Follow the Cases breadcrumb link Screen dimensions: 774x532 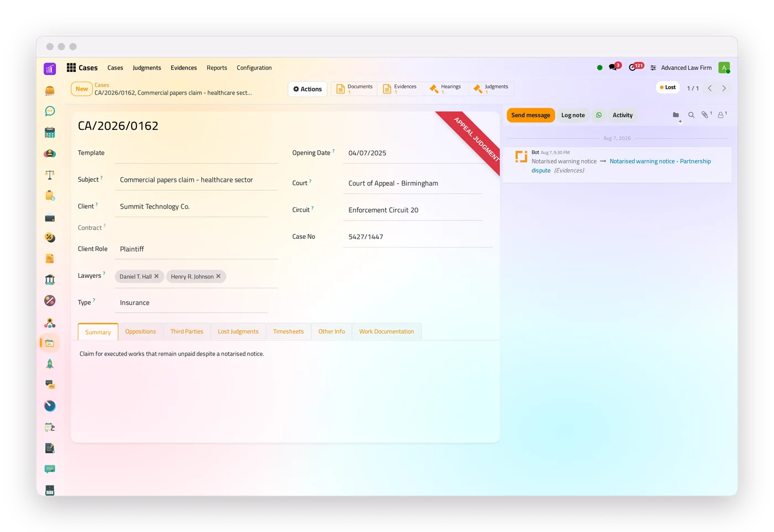point(102,85)
